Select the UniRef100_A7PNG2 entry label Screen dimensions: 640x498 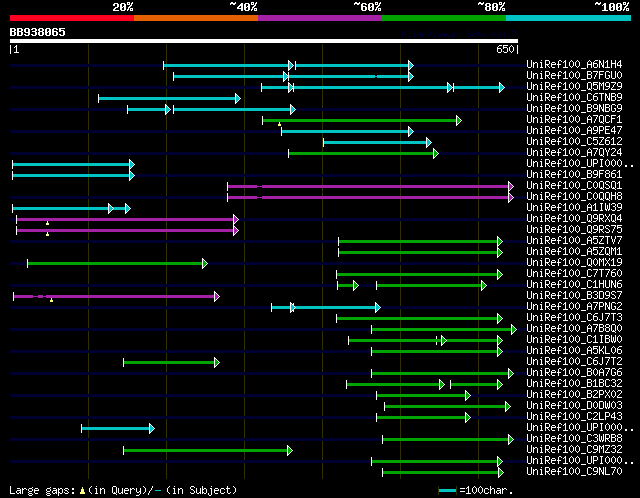tap(575, 307)
